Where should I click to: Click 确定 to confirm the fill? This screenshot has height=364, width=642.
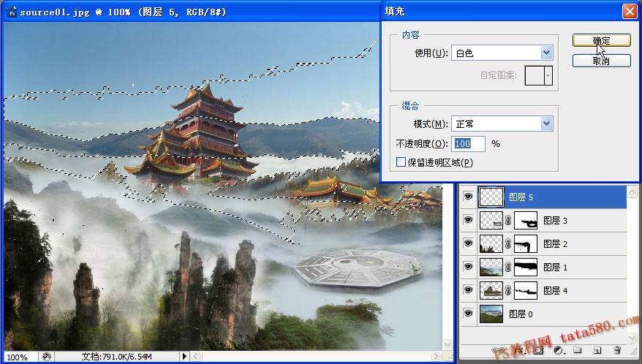coord(602,40)
